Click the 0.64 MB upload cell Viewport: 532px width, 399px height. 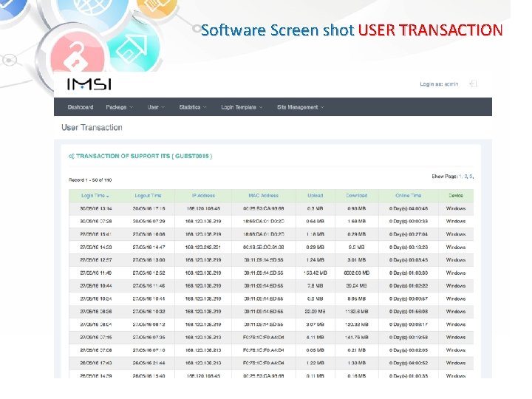(x=316, y=222)
